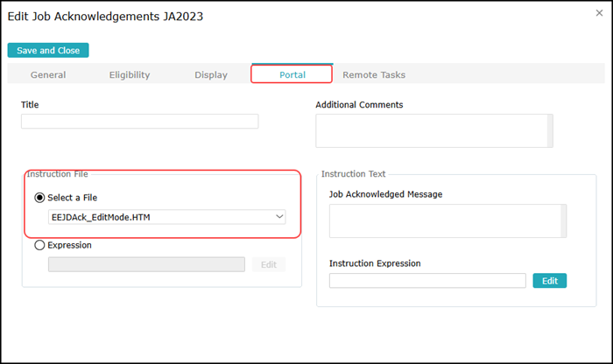Click the Expression text field under Instruction File
Screen dimensions: 613x364
[x=146, y=264]
